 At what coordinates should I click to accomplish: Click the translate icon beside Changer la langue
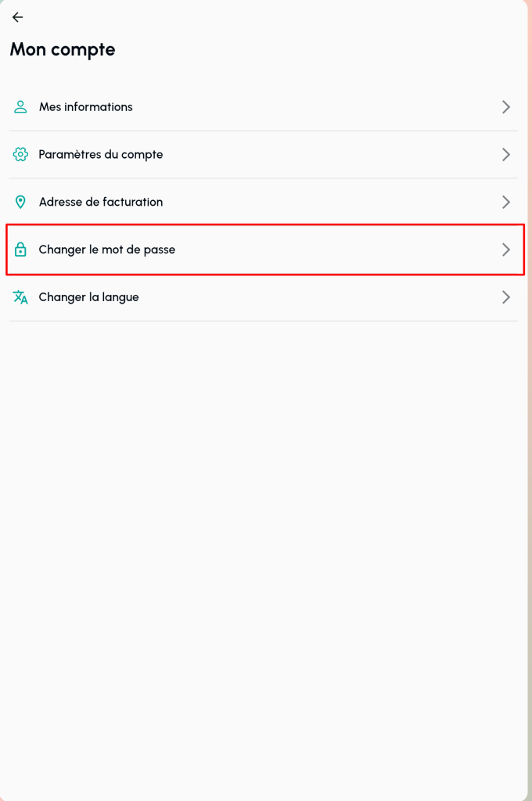[21, 297]
